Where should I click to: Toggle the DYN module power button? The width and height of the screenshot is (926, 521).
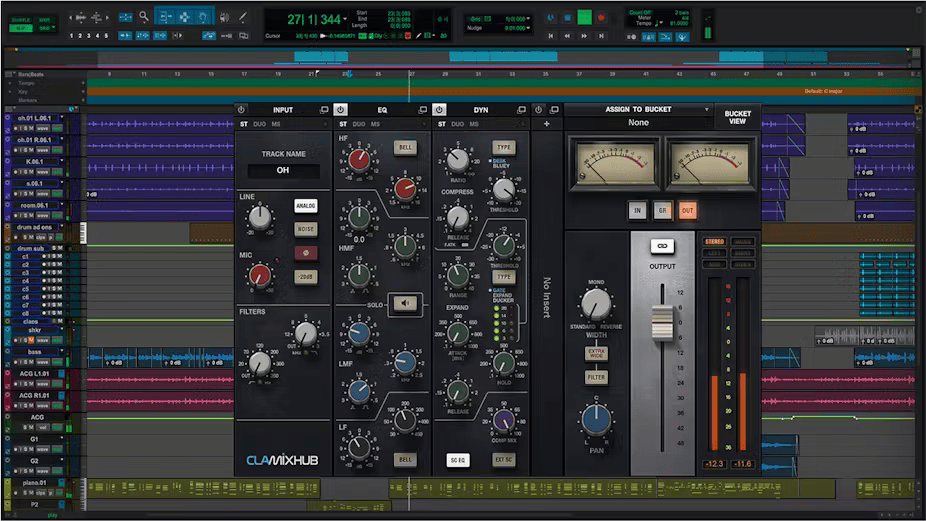pyautogui.click(x=439, y=110)
